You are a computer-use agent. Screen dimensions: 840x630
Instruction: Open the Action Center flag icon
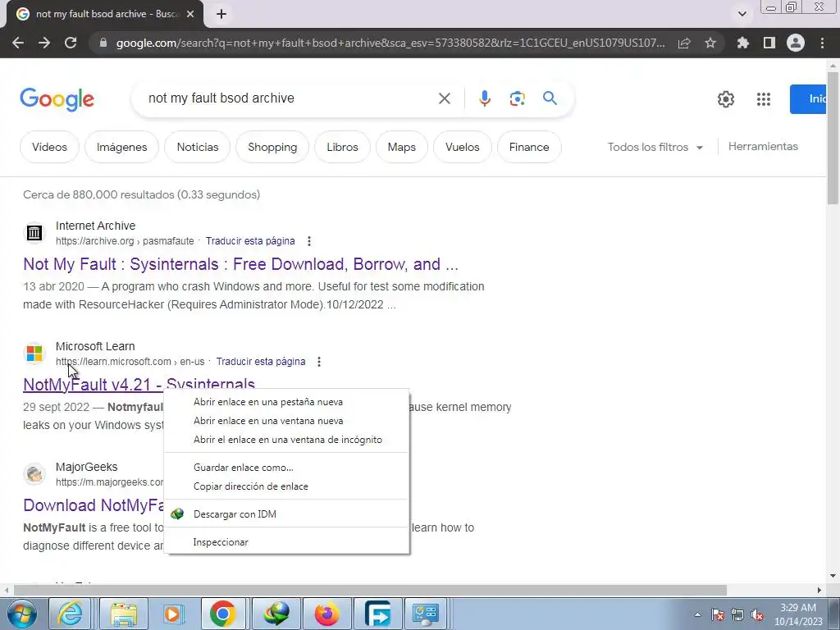click(718, 615)
